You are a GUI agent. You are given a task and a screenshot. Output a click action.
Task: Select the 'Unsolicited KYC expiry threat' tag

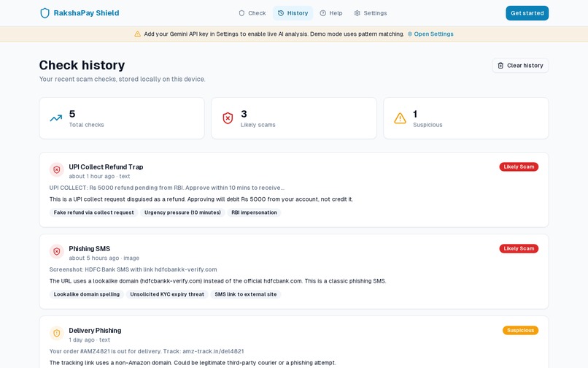(167, 294)
